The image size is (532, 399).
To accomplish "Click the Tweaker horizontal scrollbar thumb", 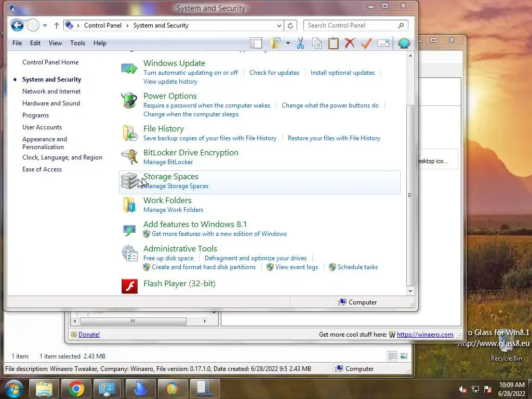I will click(133, 321).
